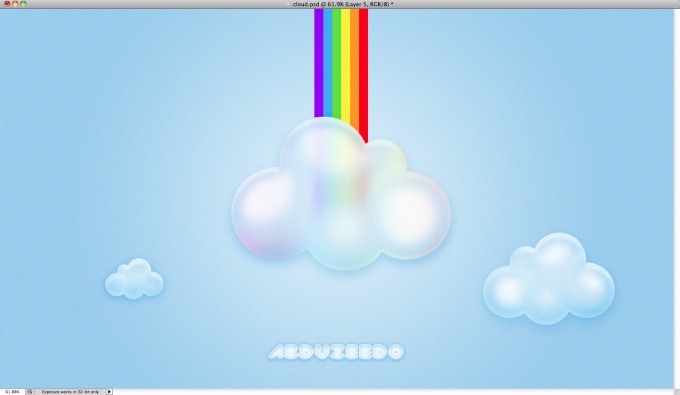Image resolution: width=680 pixels, height=395 pixels.
Task: Click the status bar preview icon
Action: click(x=29, y=392)
